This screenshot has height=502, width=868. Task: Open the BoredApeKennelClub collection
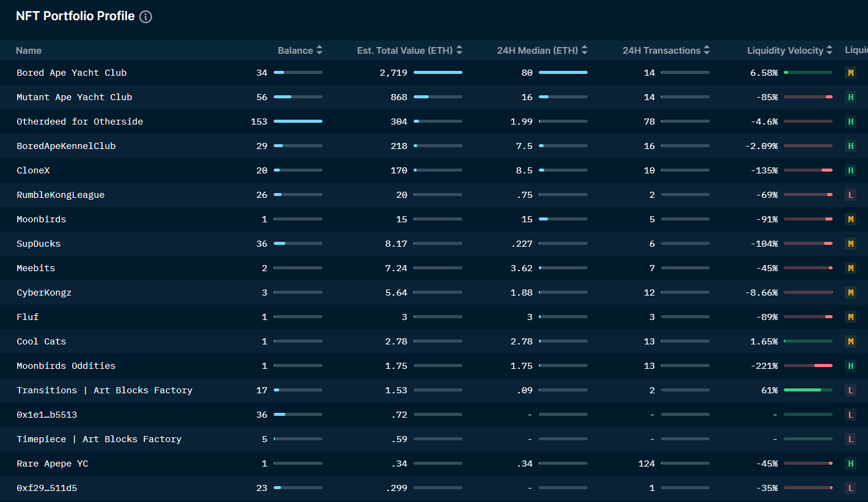click(66, 146)
